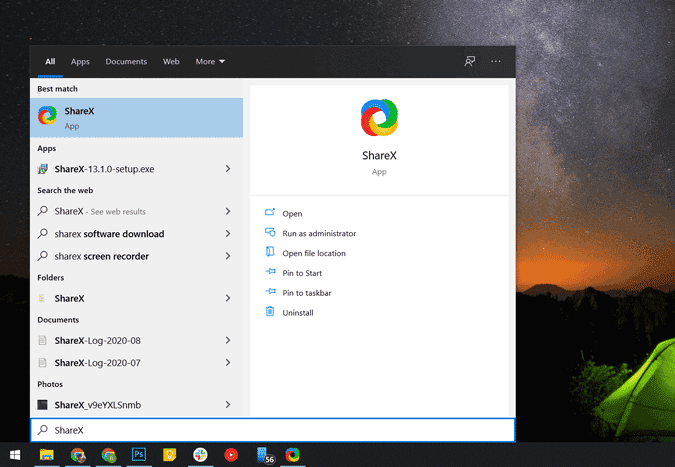This screenshot has width=675, height=467.
Task: Open the search feedback icon in header
Action: point(470,61)
